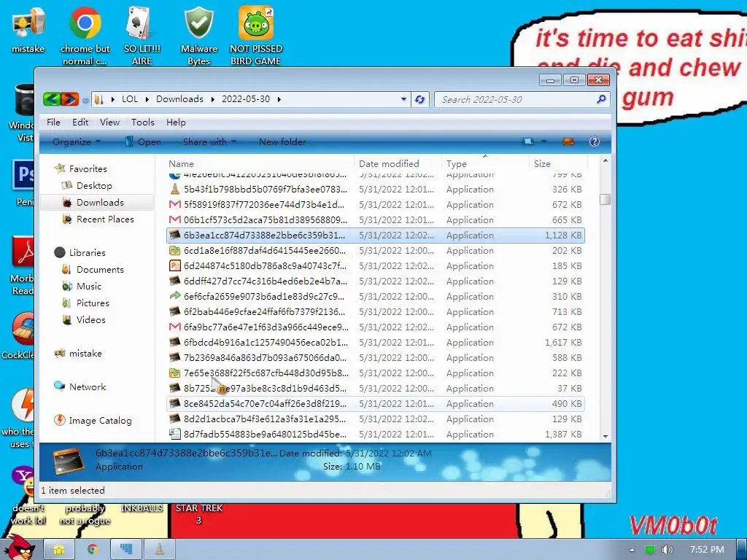The image size is (747, 560).
Task: Show hidden tray icons arrow
Action: pos(632,550)
